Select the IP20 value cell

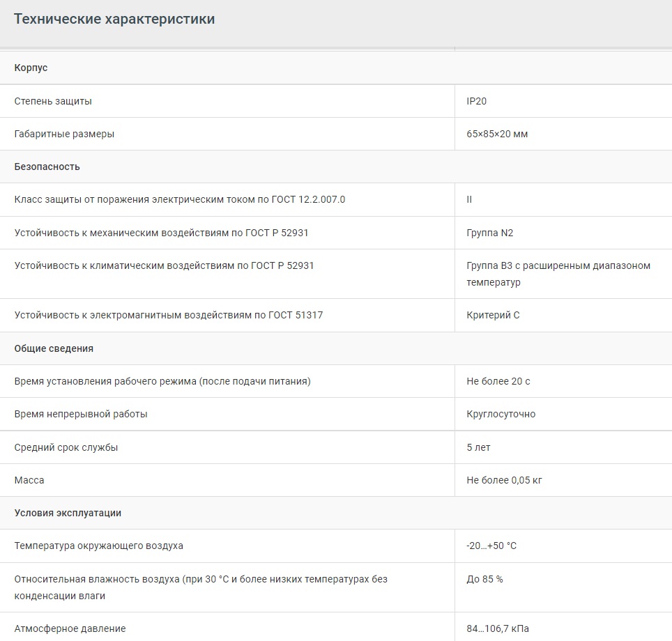pyautogui.click(x=477, y=101)
